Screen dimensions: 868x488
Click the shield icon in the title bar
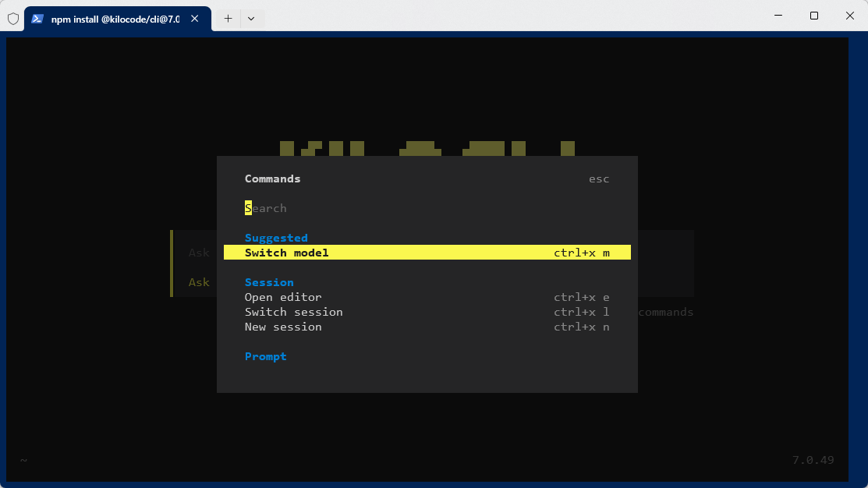12,18
